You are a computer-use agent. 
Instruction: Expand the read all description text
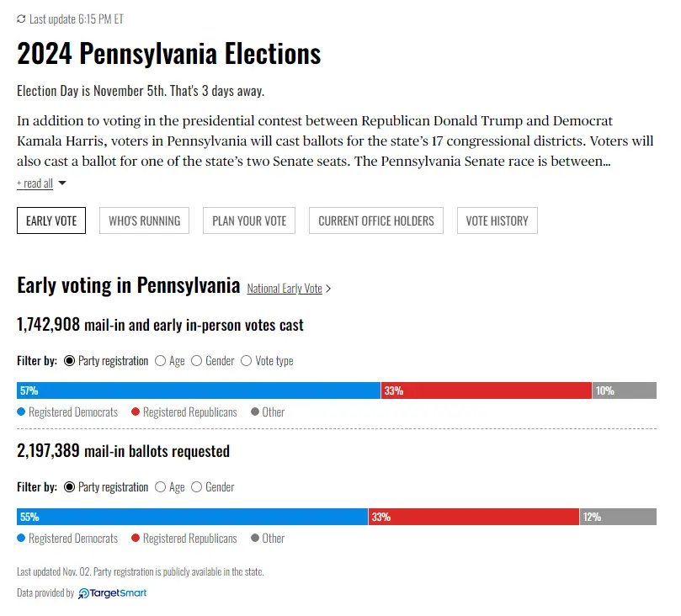click(35, 183)
